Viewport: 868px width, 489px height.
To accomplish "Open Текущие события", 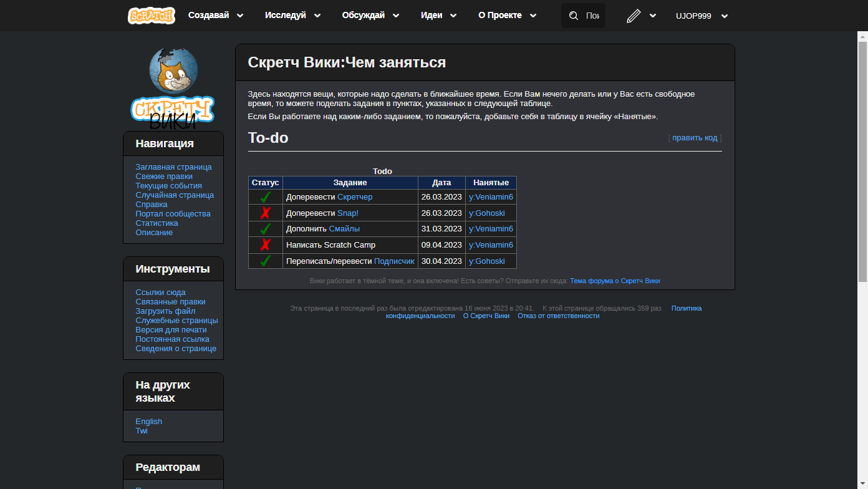I will (168, 186).
